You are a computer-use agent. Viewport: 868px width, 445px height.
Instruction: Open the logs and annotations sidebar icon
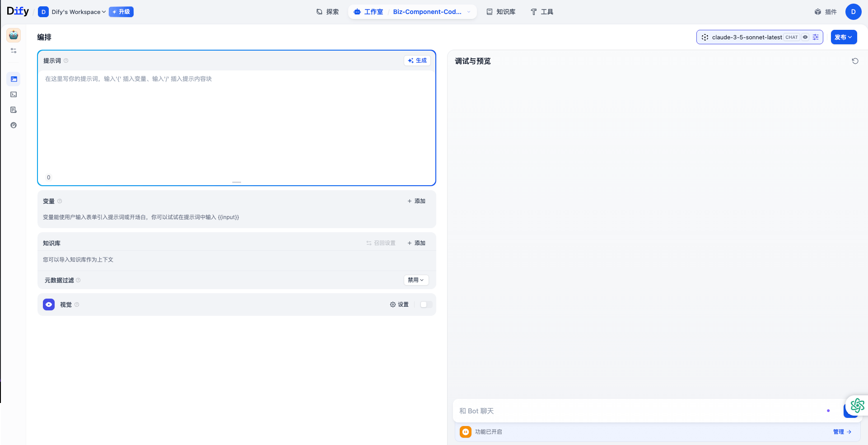pyautogui.click(x=14, y=110)
